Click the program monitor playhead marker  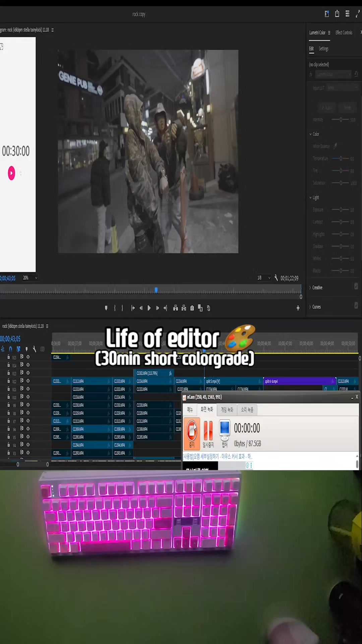pyautogui.click(x=156, y=290)
